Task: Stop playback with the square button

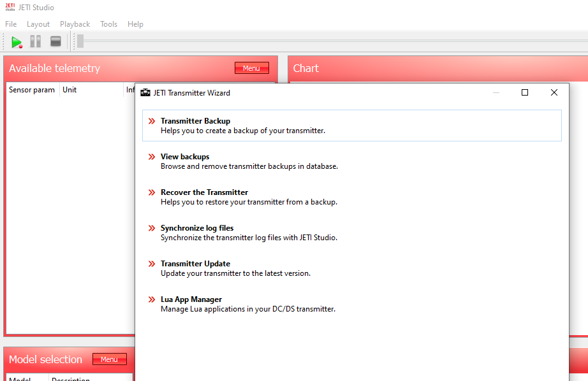Action: coord(55,41)
